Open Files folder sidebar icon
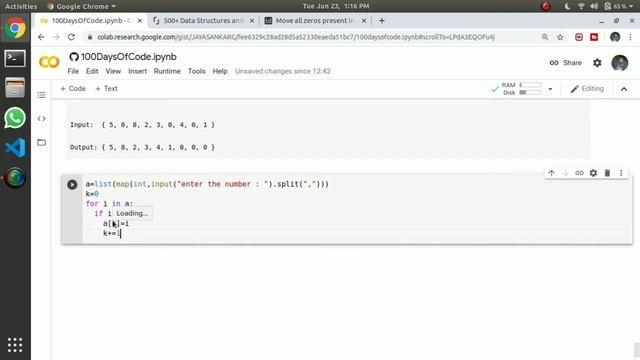 tap(42, 142)
